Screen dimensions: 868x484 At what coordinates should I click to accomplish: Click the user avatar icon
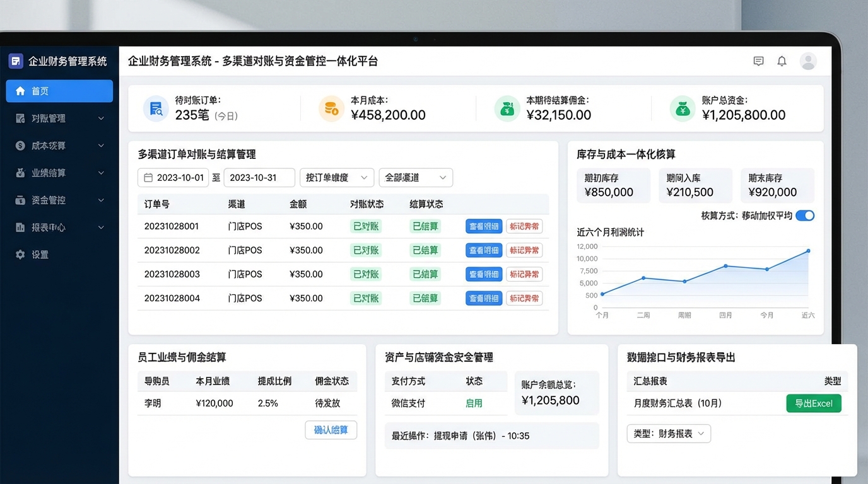coord(808,61)
